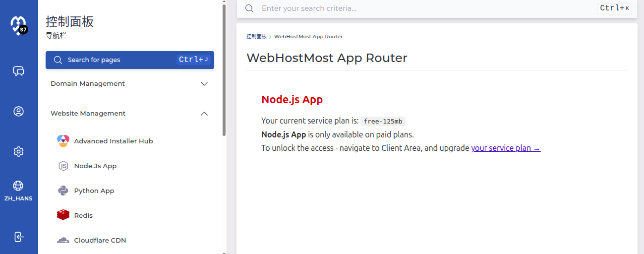Click the ZH_HANS language globe icon

[18, 186]
